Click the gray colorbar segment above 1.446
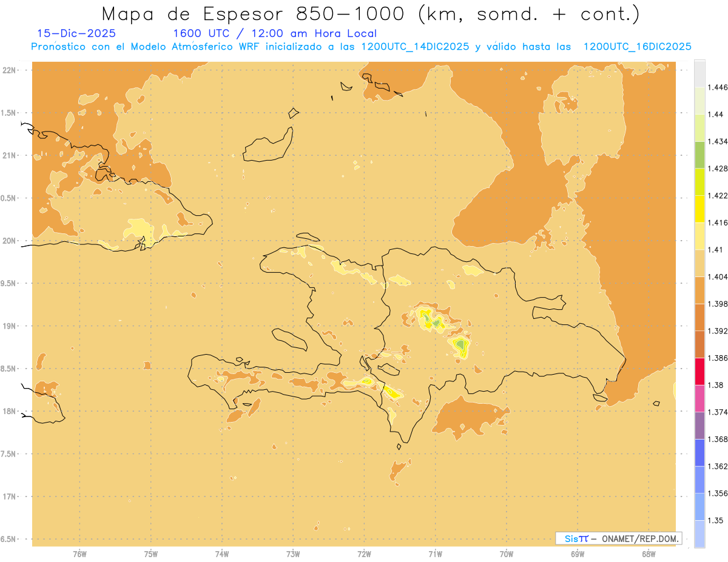This screenshot has height=562, width=728. point(699,73)
